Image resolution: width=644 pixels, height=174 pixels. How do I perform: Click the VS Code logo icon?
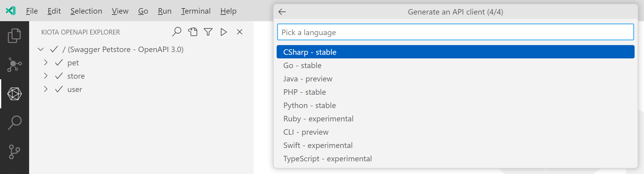pos(11,11)
